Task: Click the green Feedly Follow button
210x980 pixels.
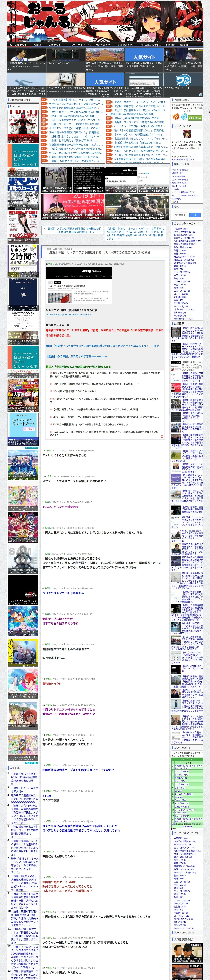Action: (x=195, y=118)
